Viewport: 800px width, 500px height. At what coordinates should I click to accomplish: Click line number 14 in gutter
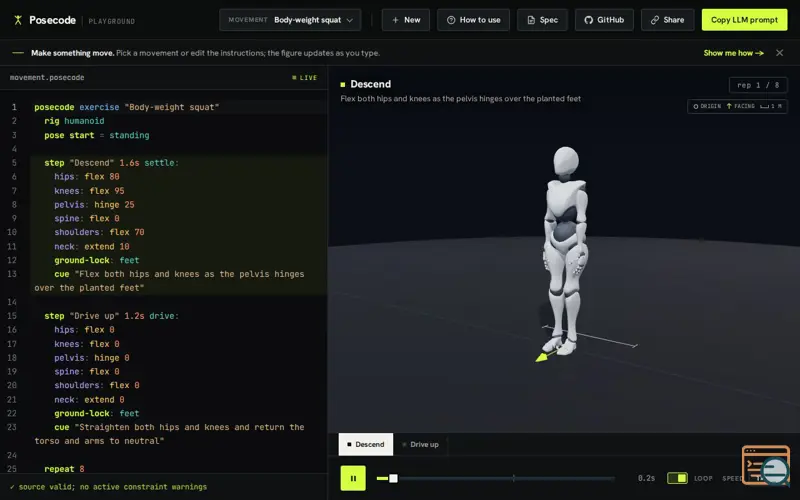(x=12, y=302)
